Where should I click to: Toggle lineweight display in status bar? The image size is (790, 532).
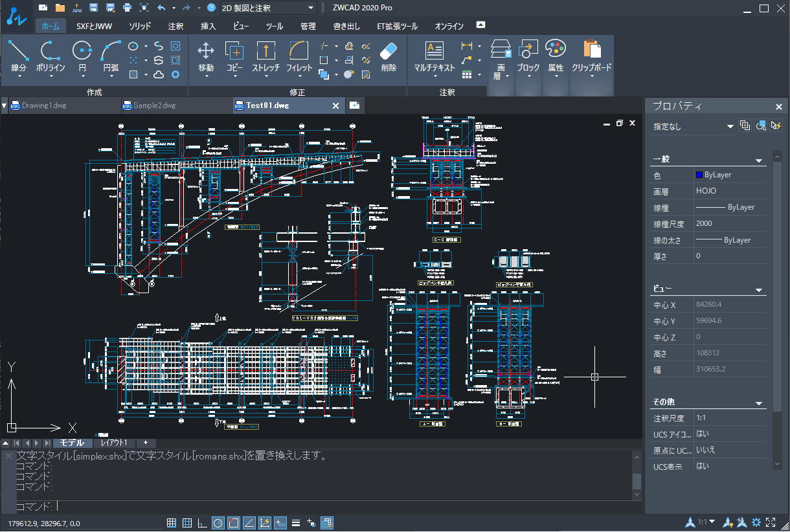[x=296, y=523]
